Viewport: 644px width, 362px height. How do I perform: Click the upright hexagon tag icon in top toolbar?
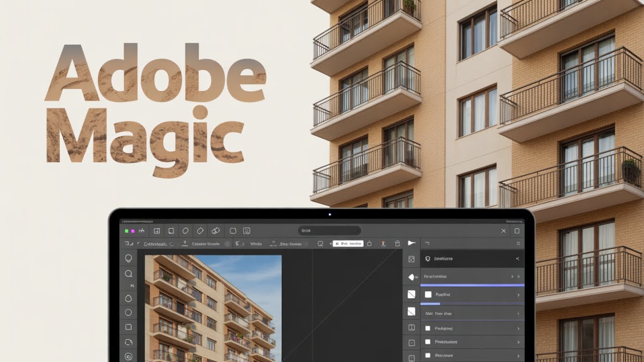point(185,231)
